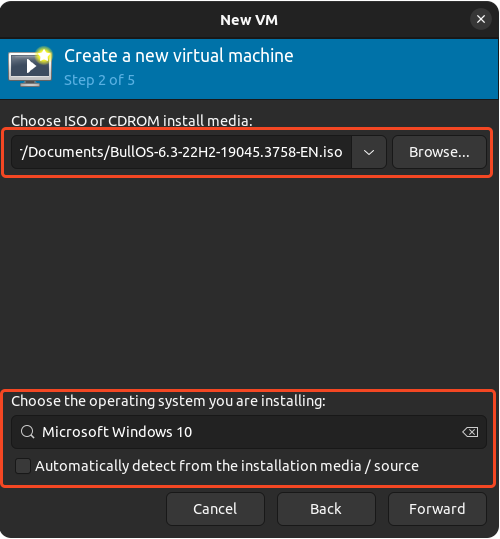500x539 pixels.
Task: Go Back to the previous step
Action: point(326,509)
